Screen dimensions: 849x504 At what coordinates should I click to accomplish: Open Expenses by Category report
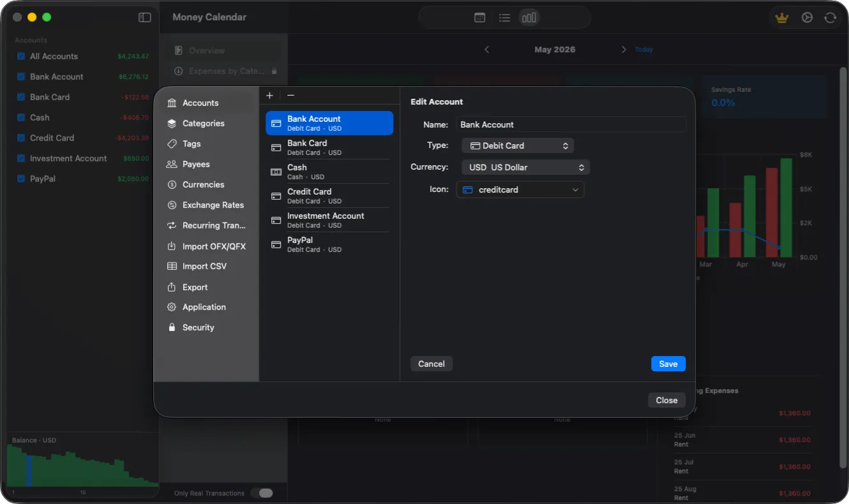point(223,71)
